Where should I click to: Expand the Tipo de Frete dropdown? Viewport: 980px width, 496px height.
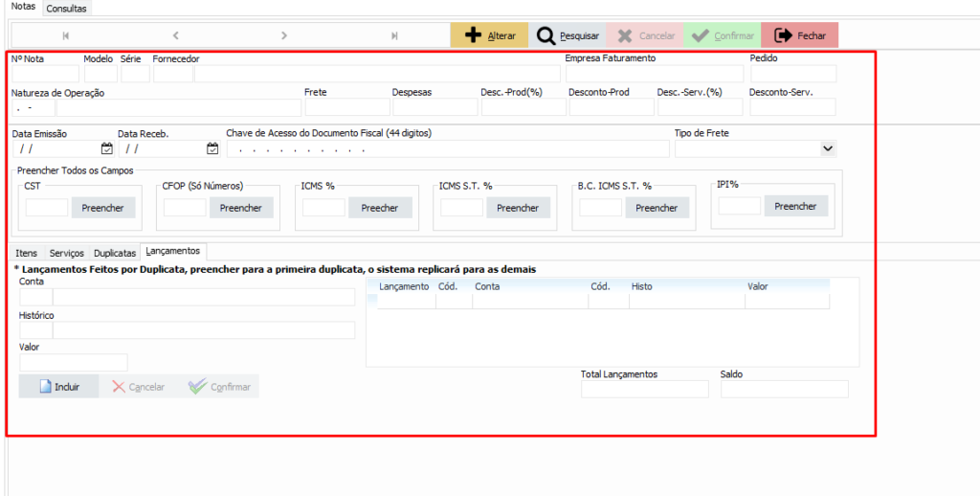coord(827,148)
